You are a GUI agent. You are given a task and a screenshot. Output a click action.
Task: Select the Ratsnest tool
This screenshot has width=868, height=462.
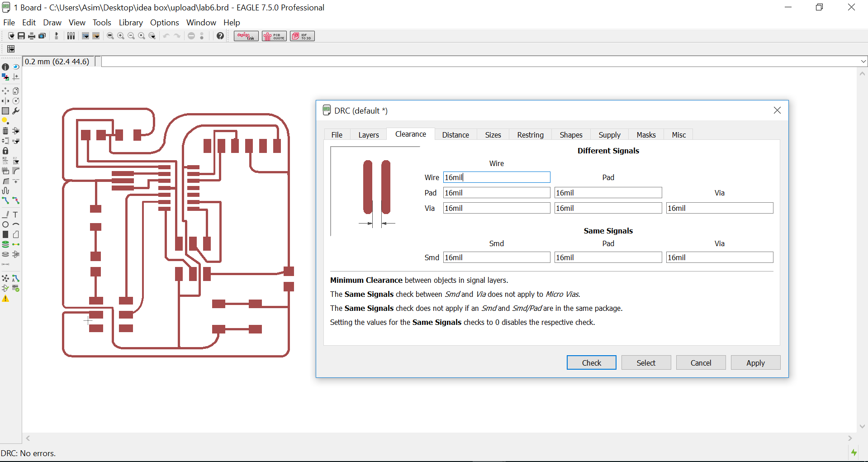click(5, 278)
